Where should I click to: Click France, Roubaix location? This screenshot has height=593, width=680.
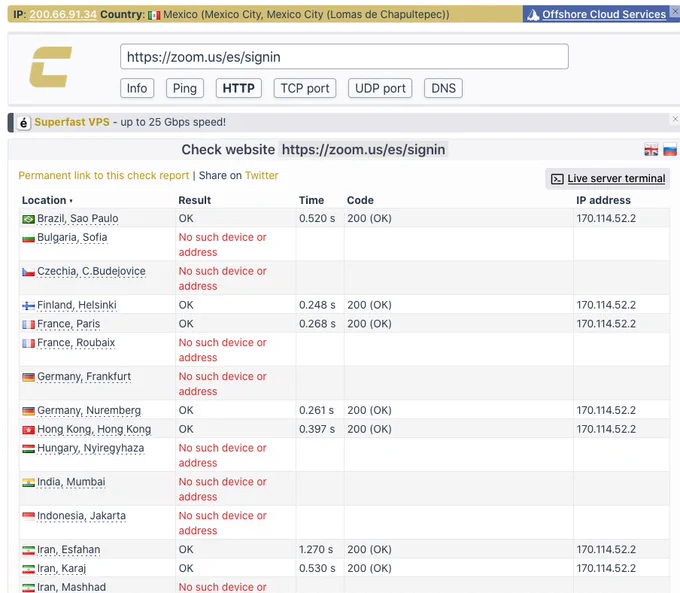click(x=76, y=343)
